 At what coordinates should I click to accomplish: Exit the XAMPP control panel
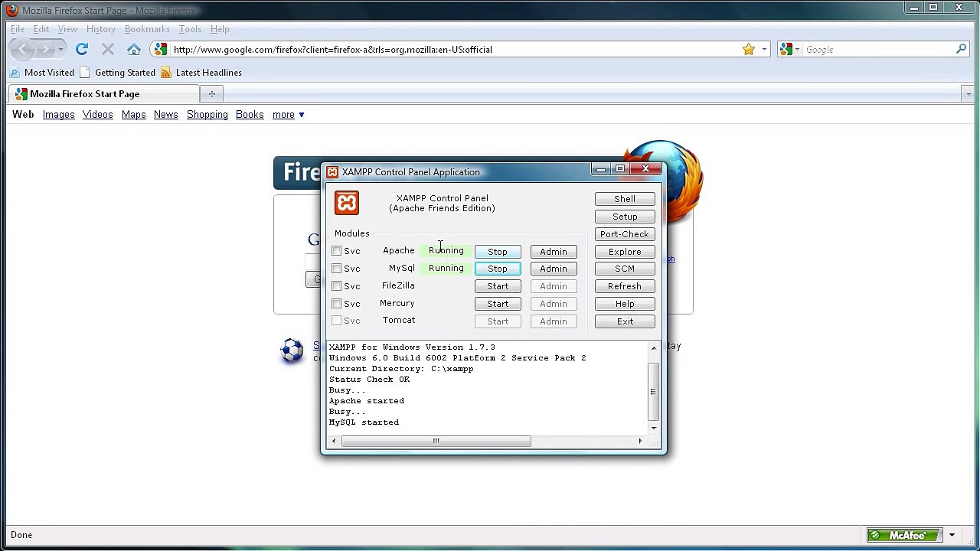[625, 322]
